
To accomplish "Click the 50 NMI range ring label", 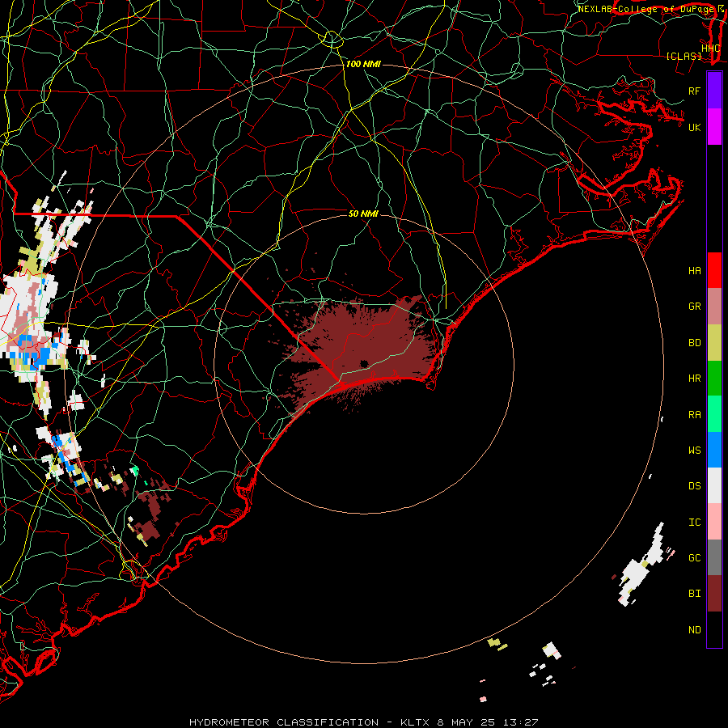I will (x=363, y=214).
